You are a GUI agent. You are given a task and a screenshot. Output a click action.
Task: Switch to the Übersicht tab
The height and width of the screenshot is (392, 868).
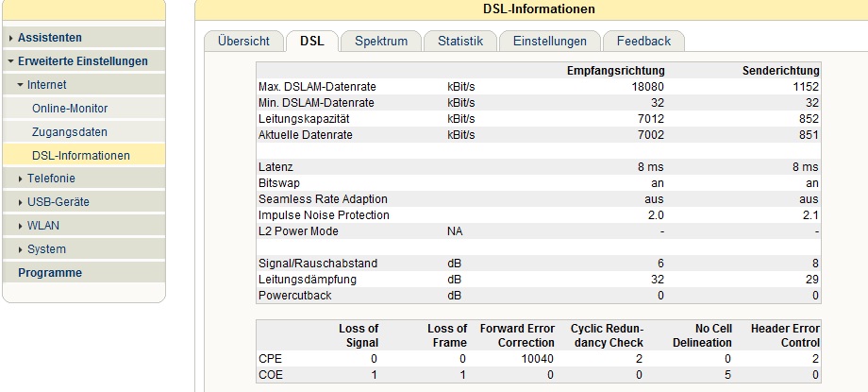[243, 41]
